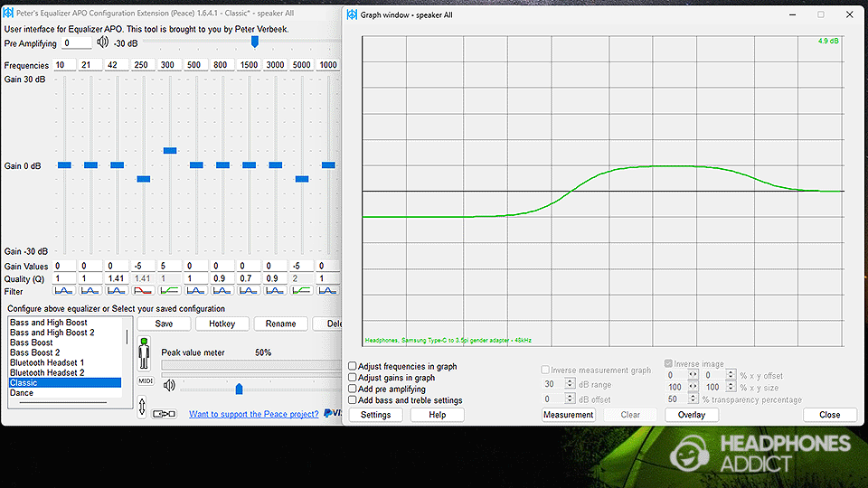This screenshot has height=488, width=868.
Task: Click the dB offset spinner arrows
Action: pos(570,399)
